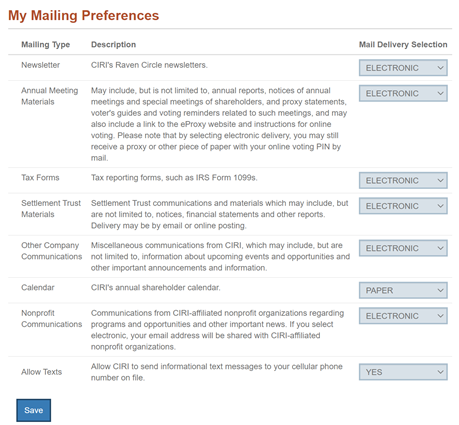Screen dimensions: 459x425
Task: Open Annual Meeting Materials delivery dropdown
Action: [x=403, y=93]
